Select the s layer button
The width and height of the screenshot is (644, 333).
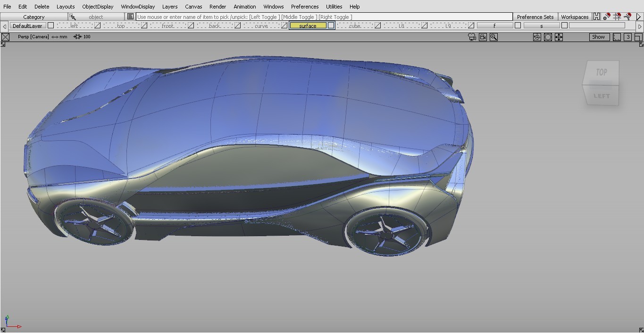pos(542,26)
